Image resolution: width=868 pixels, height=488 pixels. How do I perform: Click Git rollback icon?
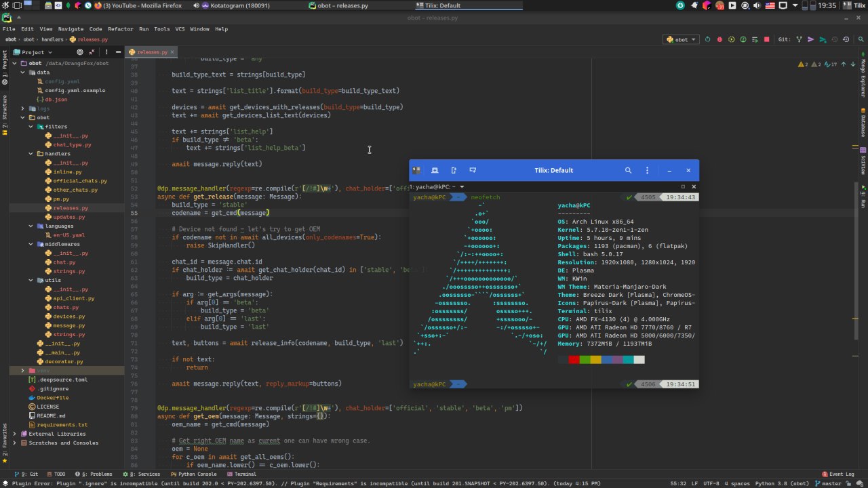tap(846, 39)
